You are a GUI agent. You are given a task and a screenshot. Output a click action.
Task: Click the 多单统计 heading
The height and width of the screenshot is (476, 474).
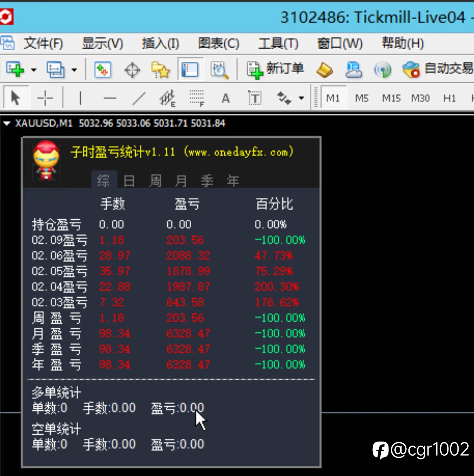pyautogui.click(x=56, y=393)
